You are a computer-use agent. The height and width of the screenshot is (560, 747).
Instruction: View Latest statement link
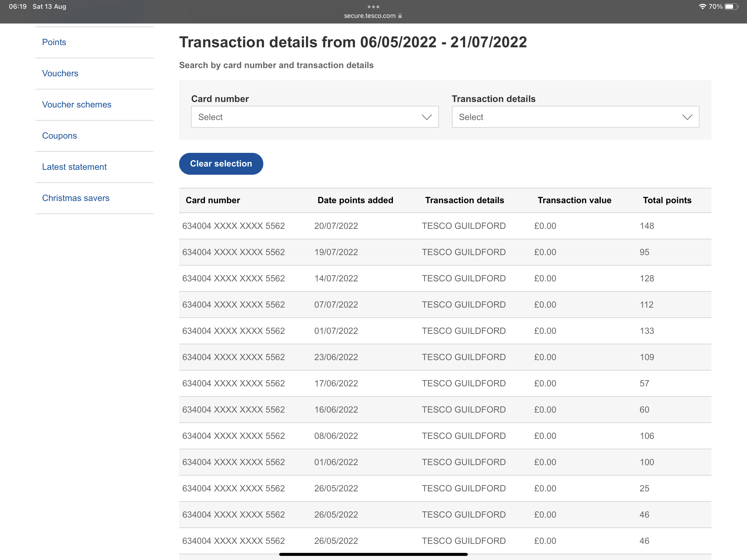coord(74,167)
